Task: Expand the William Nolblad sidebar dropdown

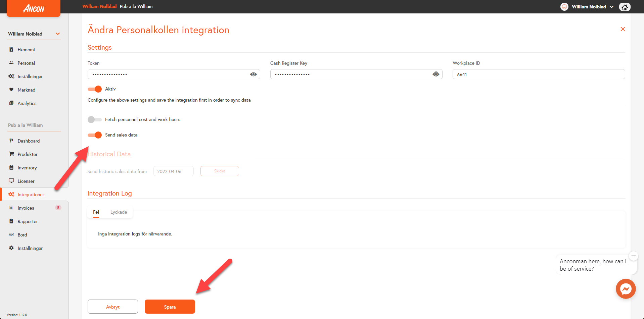Action: (x=58, y=34)
